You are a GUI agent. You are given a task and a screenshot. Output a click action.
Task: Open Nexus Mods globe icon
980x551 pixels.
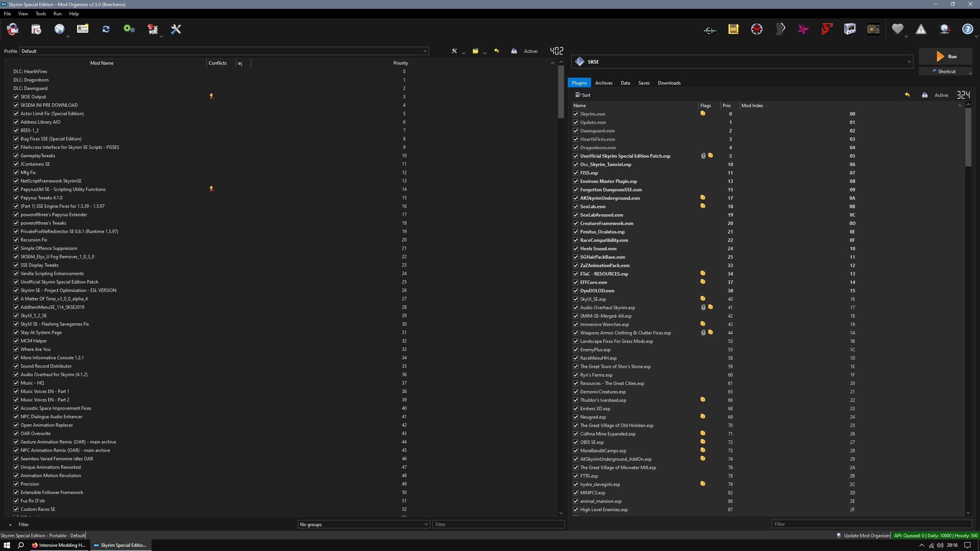click(x=59, y=29)
